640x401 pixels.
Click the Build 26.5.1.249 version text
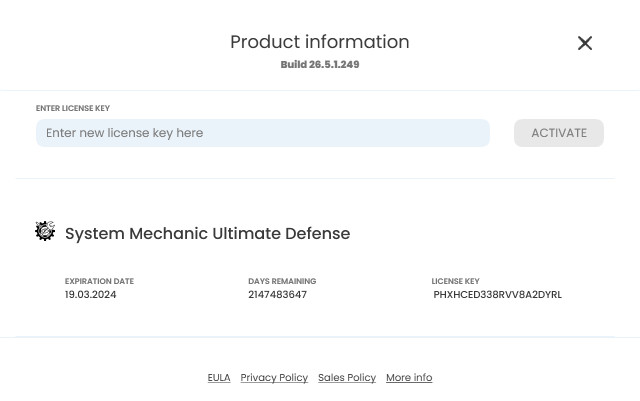320,65
